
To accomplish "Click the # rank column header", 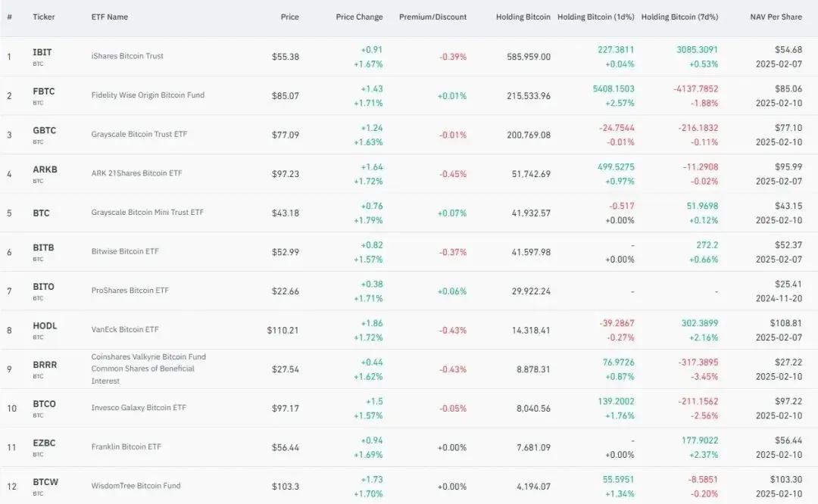I will point(9,17).
